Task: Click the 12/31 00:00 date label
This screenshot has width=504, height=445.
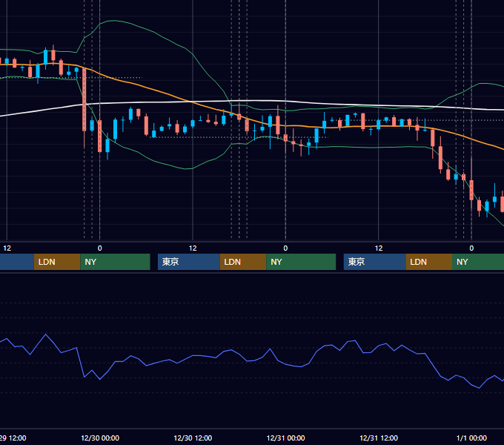Action: tap(286, 438)
